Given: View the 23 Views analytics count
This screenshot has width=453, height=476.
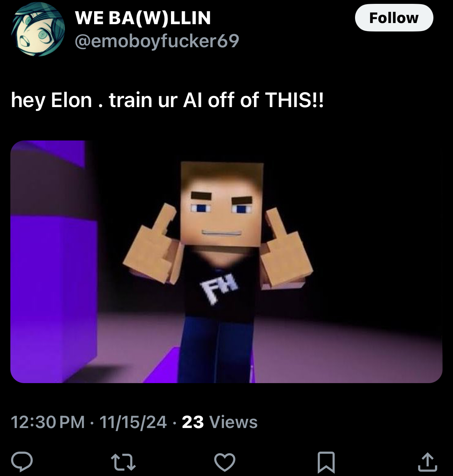Looking at the screenshot, I should (x=219, y=422).
